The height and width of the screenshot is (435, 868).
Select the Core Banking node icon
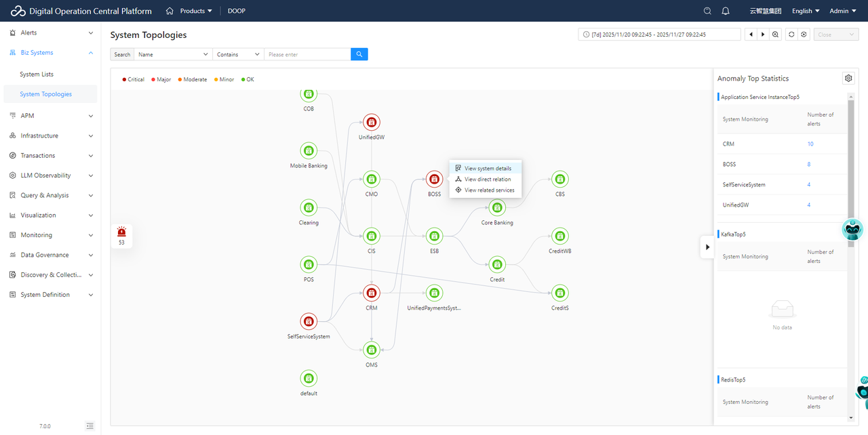click(497, 208)
